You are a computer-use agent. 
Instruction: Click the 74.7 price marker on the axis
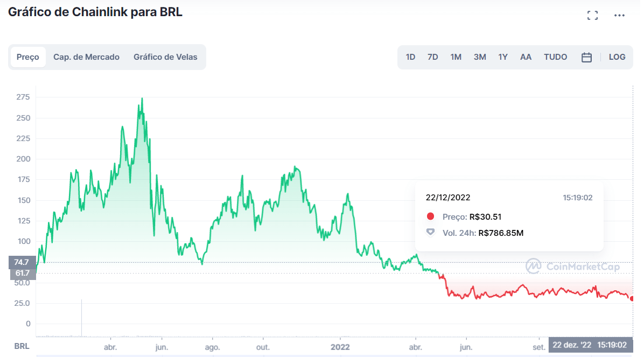click(x=22, y=262)
